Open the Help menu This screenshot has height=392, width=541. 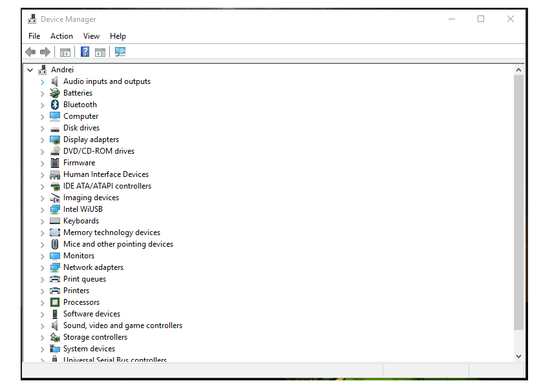(x=118, y=36)
